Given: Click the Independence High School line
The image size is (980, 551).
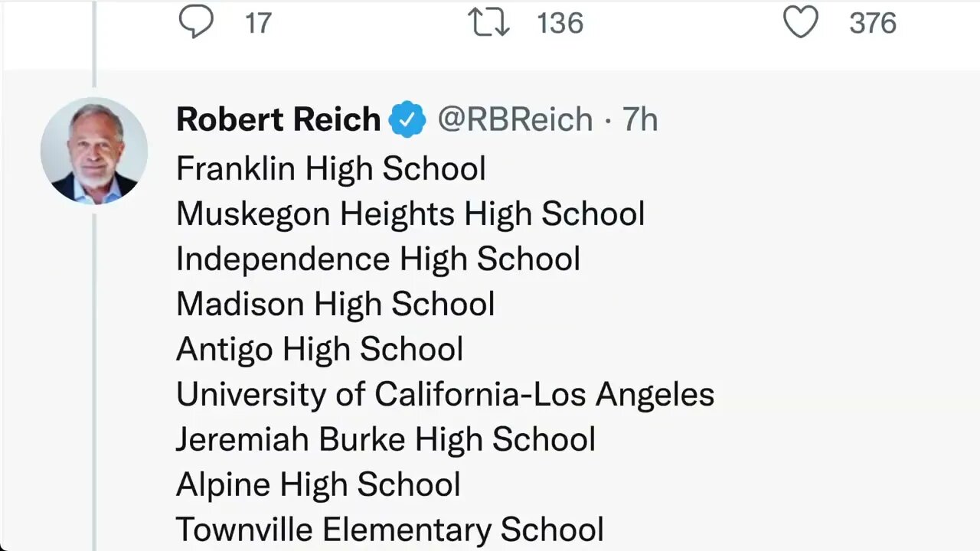Looking at the screenshot, I should 377,259.
